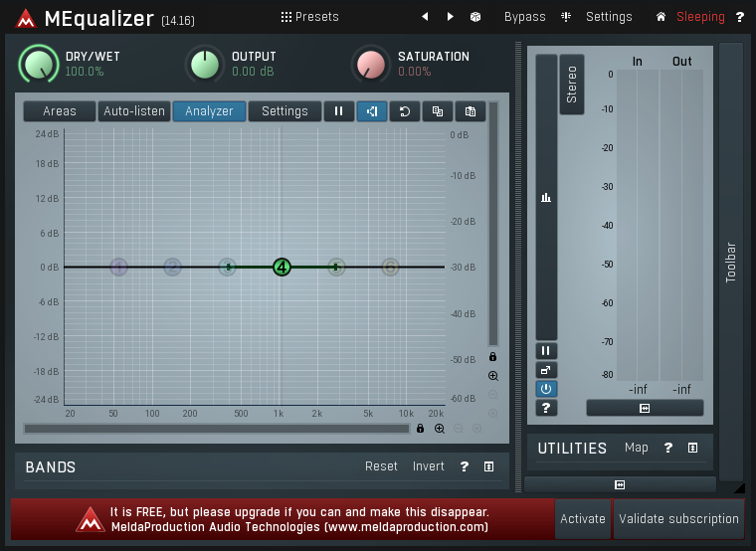Screen dimensions: 756x551
Task: Click the EQ undo/reset arrow icon
Action: [405, 111]
